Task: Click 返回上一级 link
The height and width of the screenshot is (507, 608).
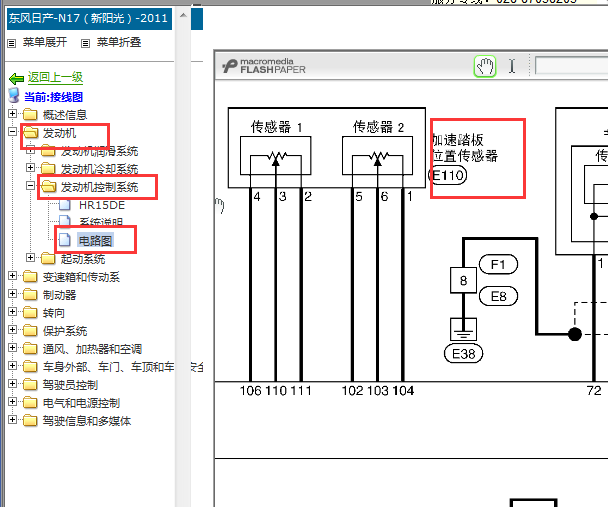Action: tap(55, 78)
